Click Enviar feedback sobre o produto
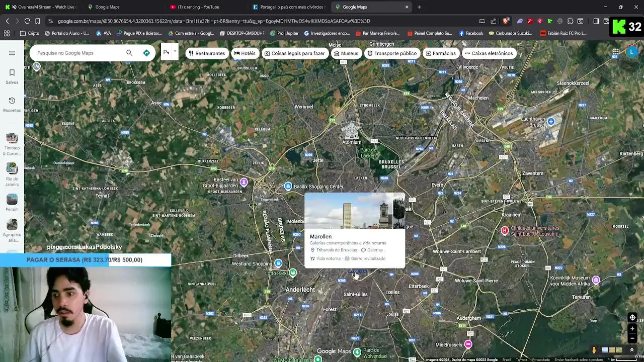This screenshot has width=644, height=362. [579, 359]
